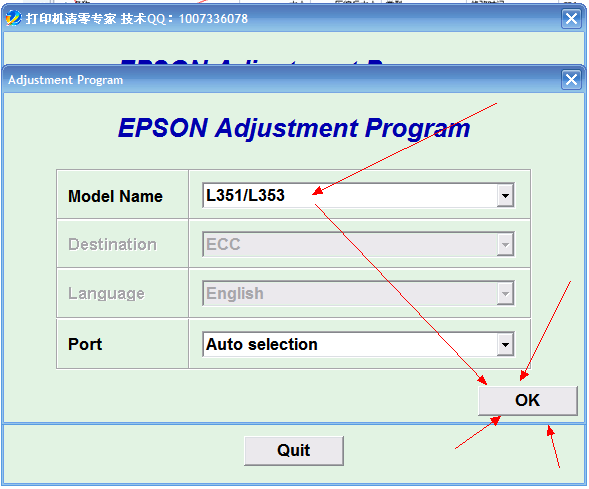Click the Language label
This screenshot has width=589, height=489.
coord(106,293)
